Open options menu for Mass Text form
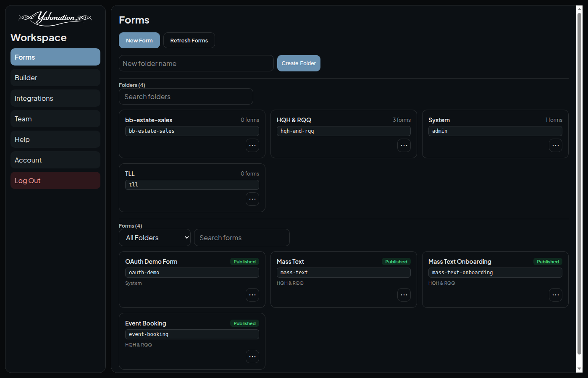This screenshot has height=378, width=588. pos(404,295)
